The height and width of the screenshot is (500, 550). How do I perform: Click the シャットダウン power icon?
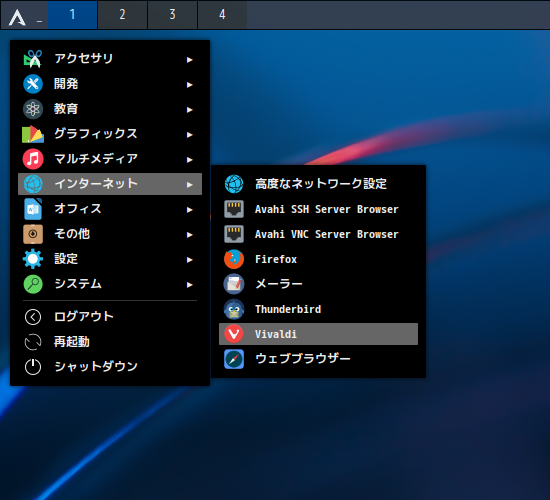(33, 367)
